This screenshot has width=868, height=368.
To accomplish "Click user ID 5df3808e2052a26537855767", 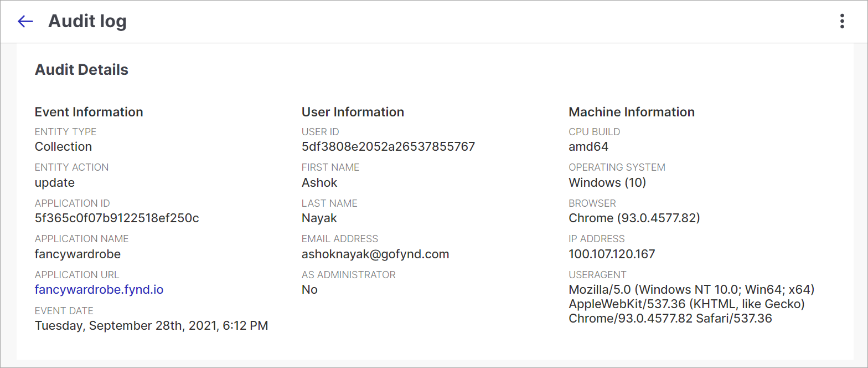I will [388, 147].
